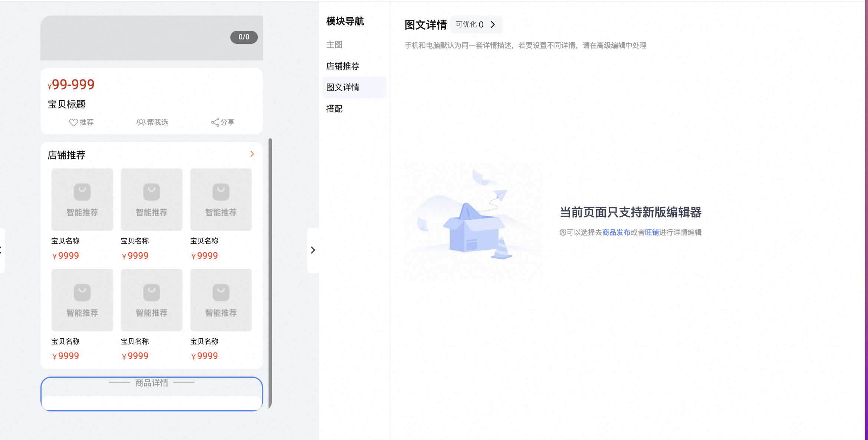The image size is (868, 440).
Task: Select first 智能推荐 thumbnail in bottom row
Action: tap(82, 300)
